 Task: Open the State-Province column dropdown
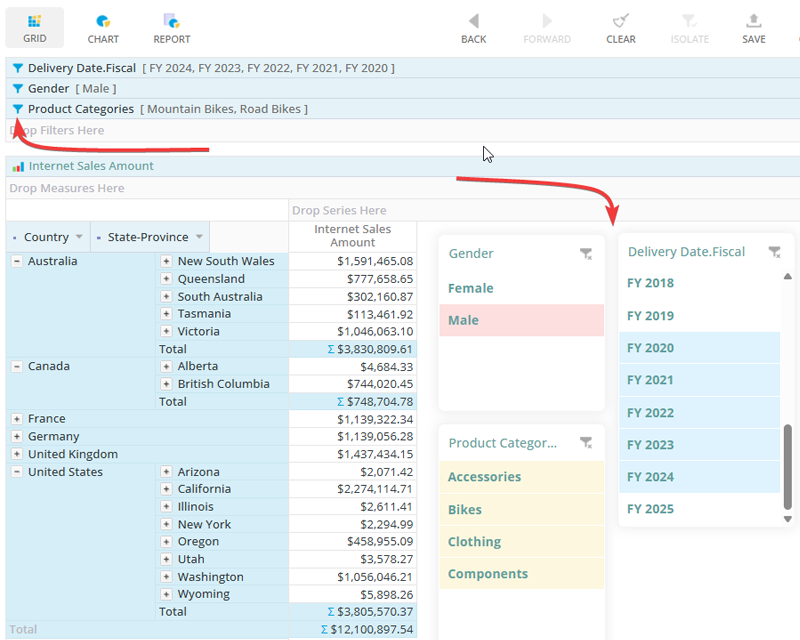point(199,237)
